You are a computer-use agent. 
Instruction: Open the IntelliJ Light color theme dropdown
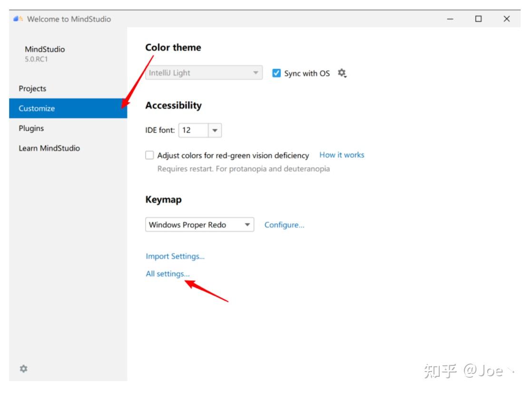(204, 73)
